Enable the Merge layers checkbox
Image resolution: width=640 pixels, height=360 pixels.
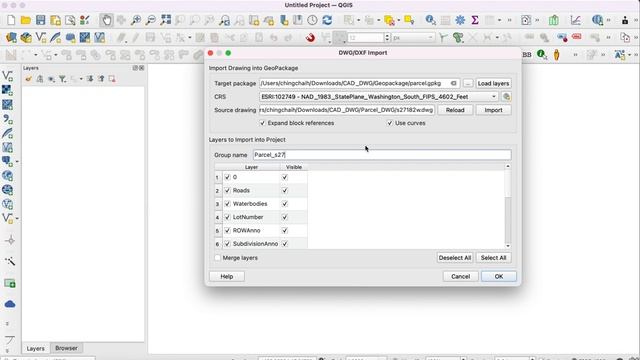(218, 258)
